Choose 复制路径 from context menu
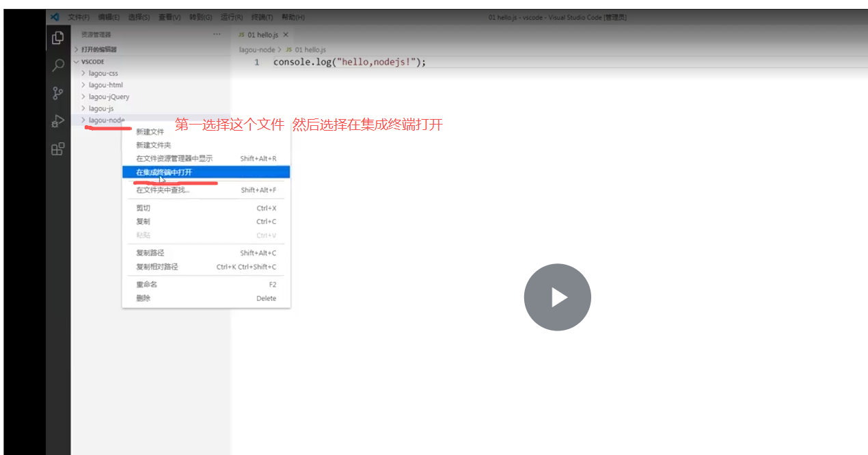868x455 pixels. 206,253
